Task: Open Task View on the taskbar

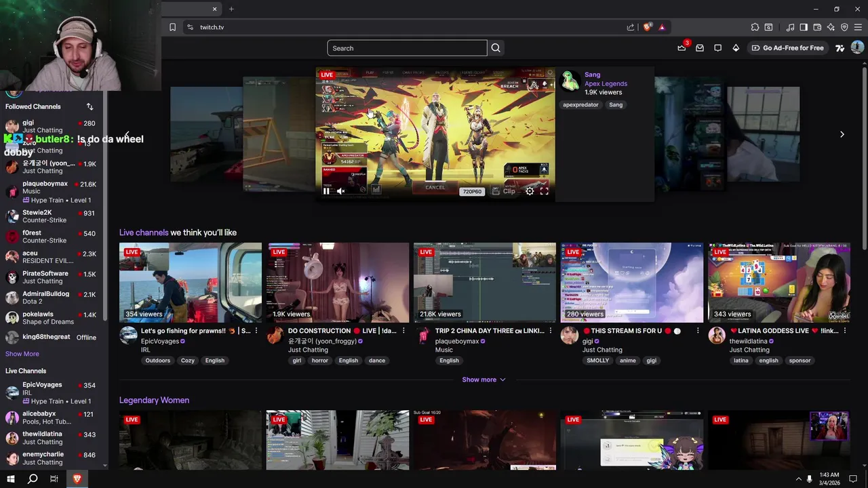Action: pyautogui.click(x=54, y=479)
